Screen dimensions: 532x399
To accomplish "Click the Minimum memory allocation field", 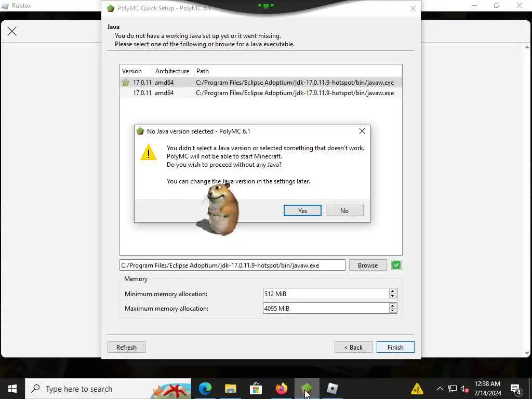I will pos(326,294).
